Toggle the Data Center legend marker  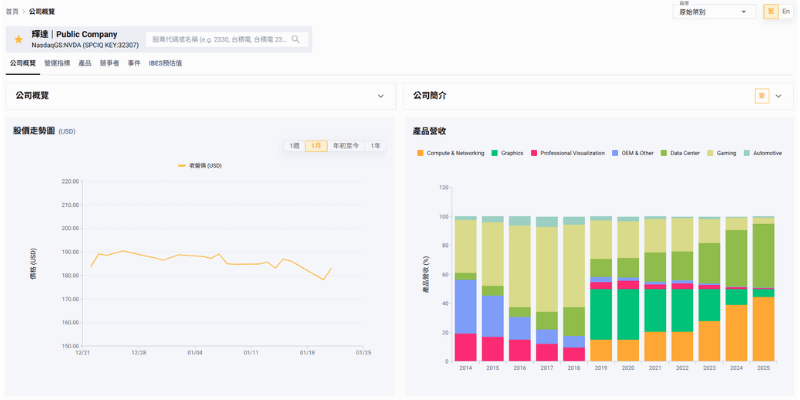click(663, 153)
